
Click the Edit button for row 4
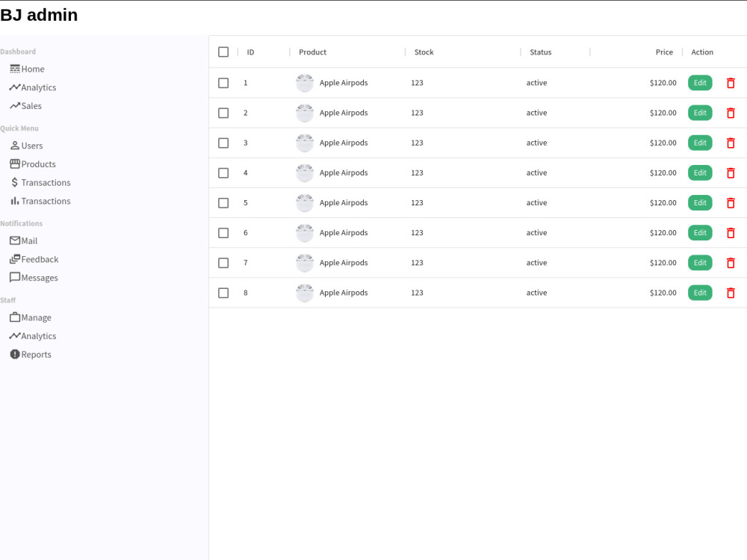tap(700, 173)
